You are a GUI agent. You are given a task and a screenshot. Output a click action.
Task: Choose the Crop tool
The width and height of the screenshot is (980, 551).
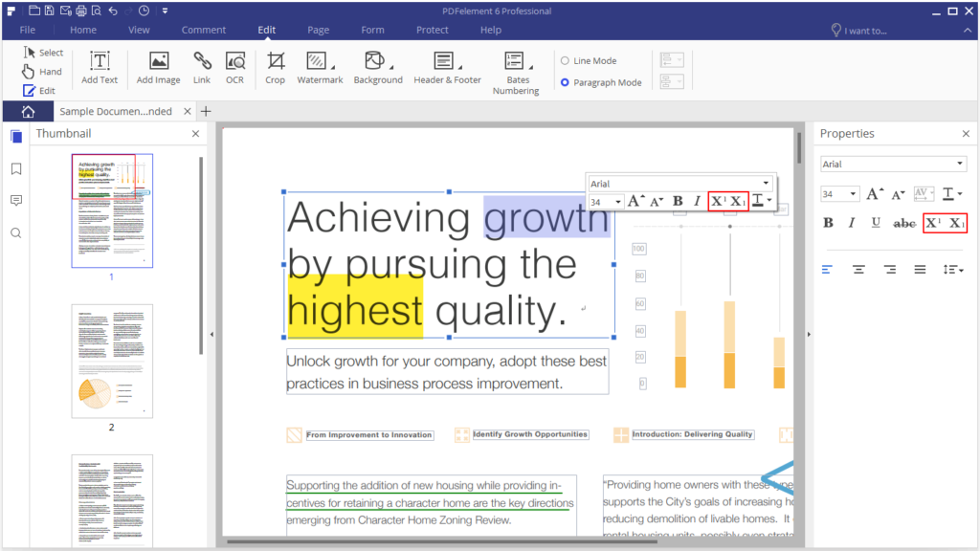(x=276, y=68)
